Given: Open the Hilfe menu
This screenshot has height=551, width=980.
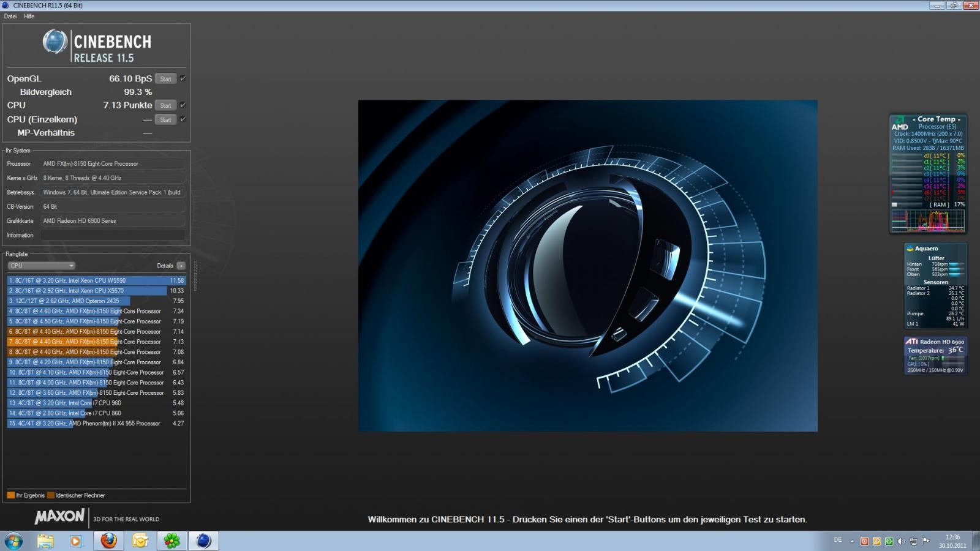Looking at the screenshot, I should (x=29, y=17).
